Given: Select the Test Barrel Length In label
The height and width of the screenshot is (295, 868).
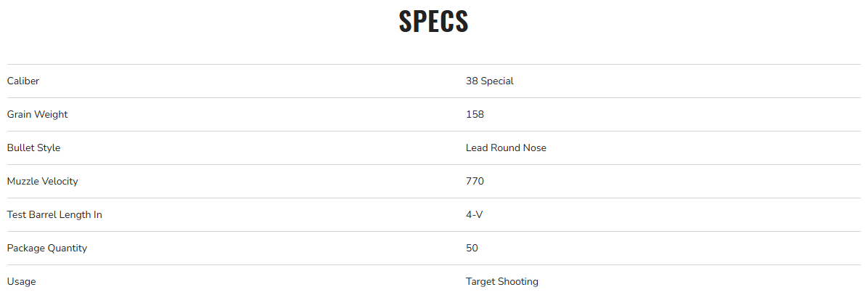Looking at the screenshot, I should pos(54,215).
